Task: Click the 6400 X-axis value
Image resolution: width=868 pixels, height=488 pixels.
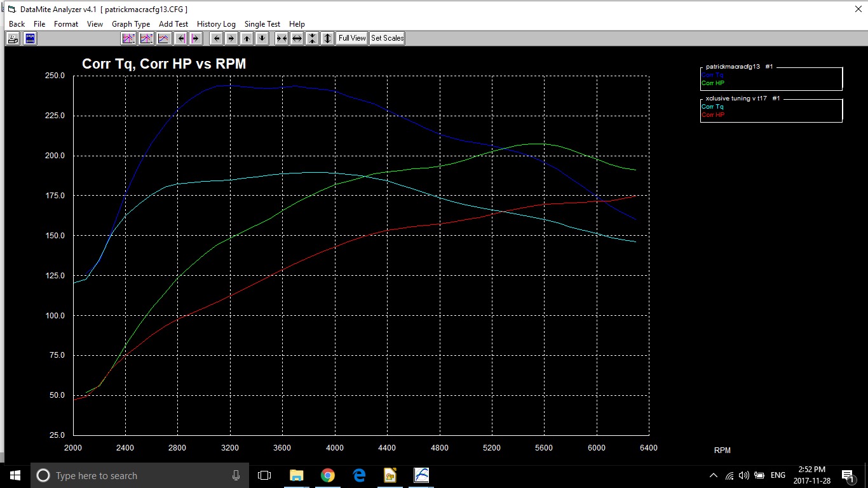Action: pos(648,448)
